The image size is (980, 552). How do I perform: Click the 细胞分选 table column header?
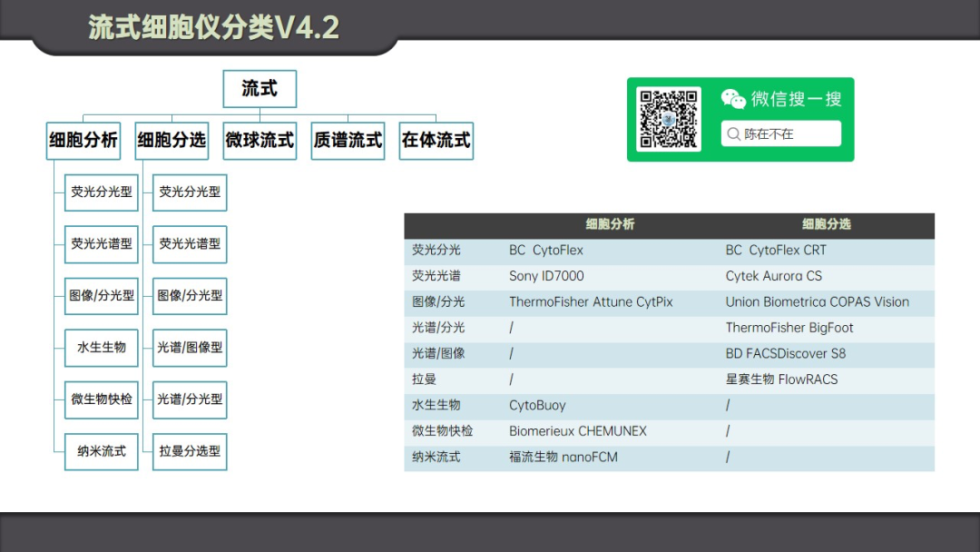point(826,224)
